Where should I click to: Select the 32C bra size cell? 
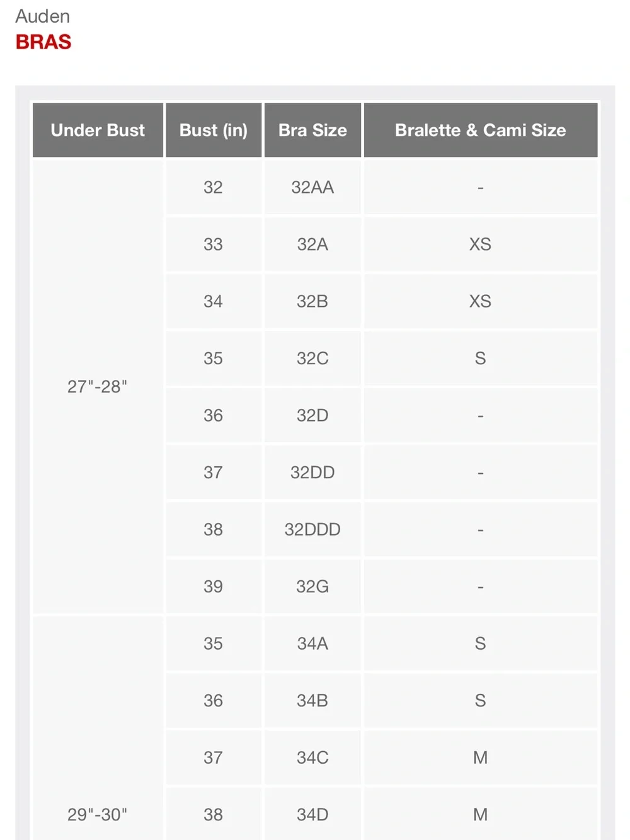pos(312,358)
